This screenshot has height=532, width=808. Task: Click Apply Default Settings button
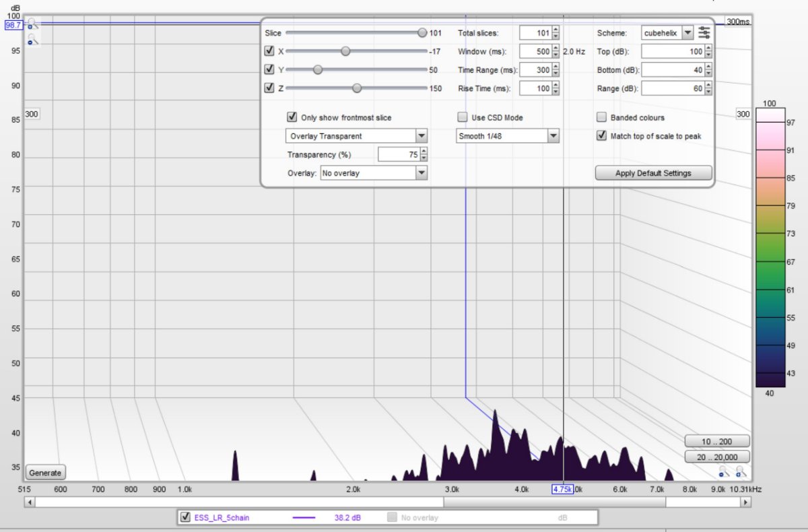click(653, 173)
